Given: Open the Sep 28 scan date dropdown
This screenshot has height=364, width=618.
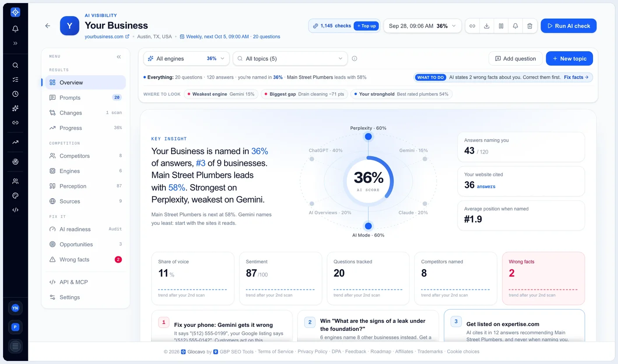Looking at the screenshot, I should [422, 26].
